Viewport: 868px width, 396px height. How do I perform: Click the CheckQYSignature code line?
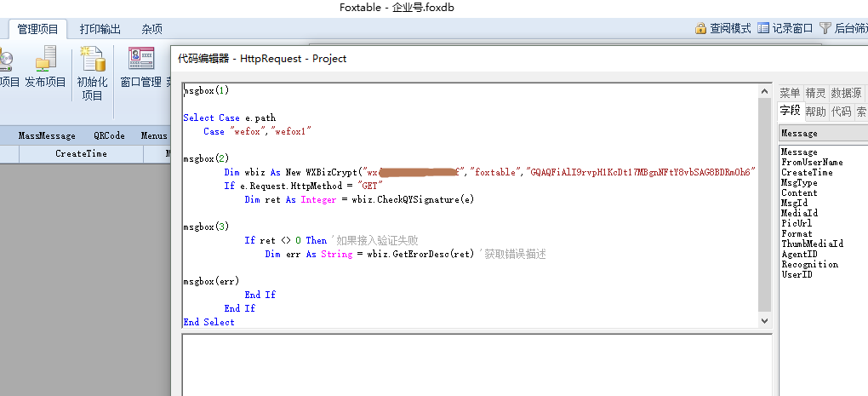coord(359,199)
